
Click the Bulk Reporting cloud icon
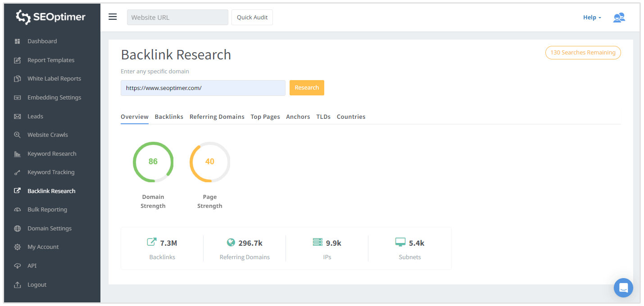17,209
